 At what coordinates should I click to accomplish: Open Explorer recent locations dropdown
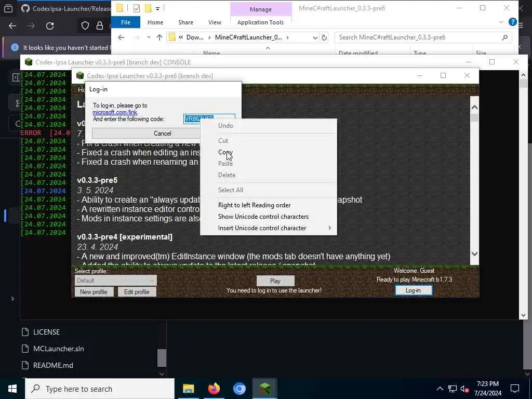click(x=149, y=37)
